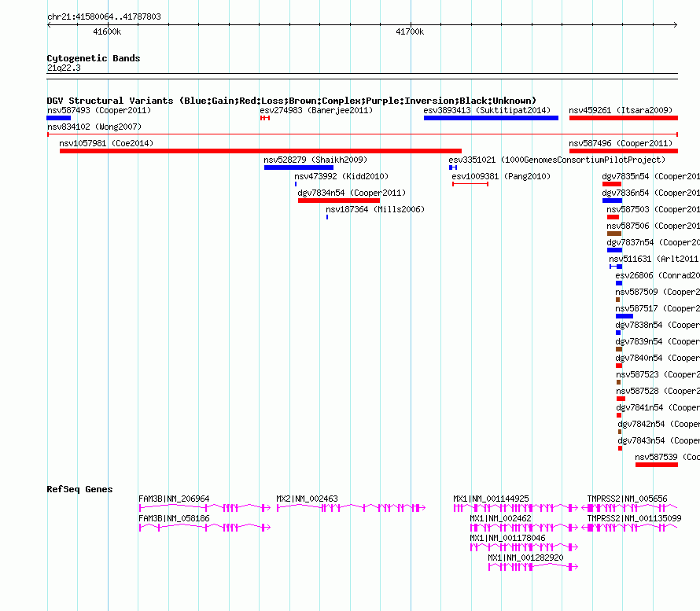The width and height of the screenshot is (700, 611).
Task: Open nsv587517 variant label
Action: (658, 308)
